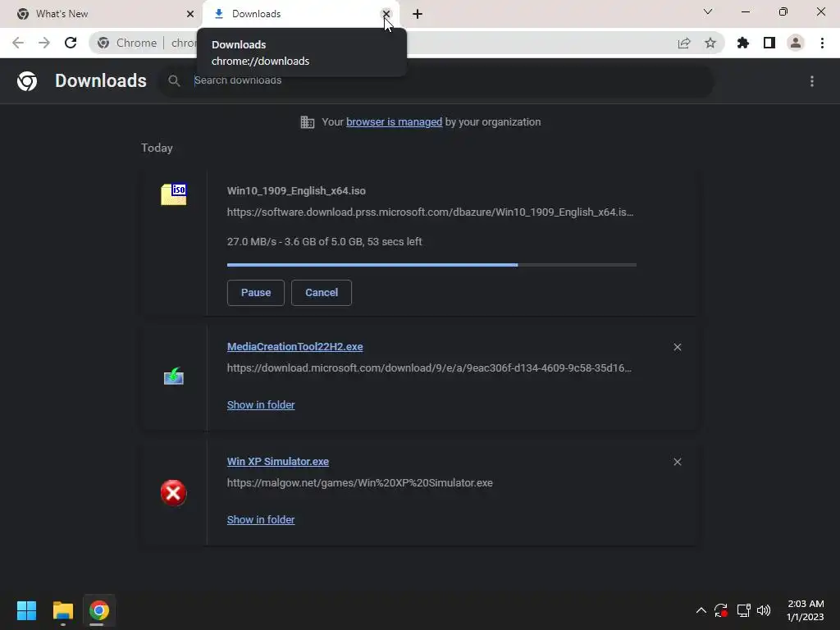Cancel the ISO download
This screenshot has height=630, width=840.
tap(322, 293)
